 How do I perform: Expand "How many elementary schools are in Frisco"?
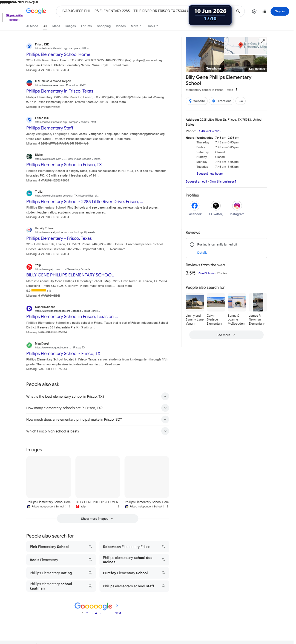(x=165, y=408)
